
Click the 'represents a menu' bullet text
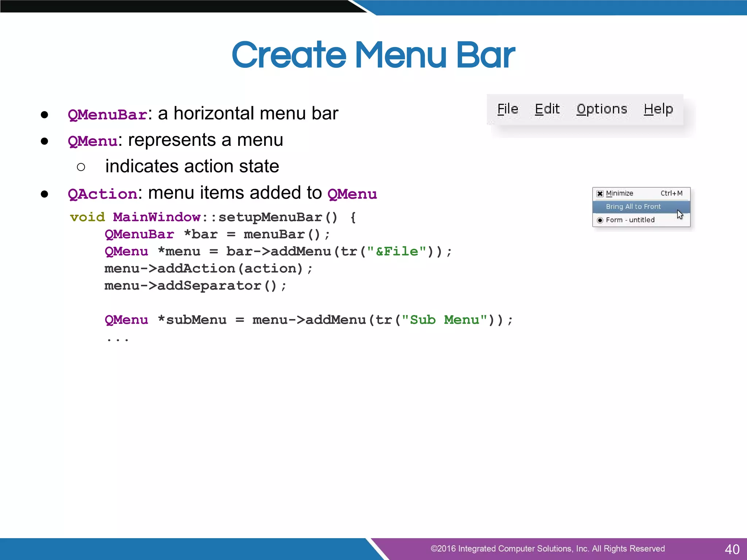click(x=206, y=140)
